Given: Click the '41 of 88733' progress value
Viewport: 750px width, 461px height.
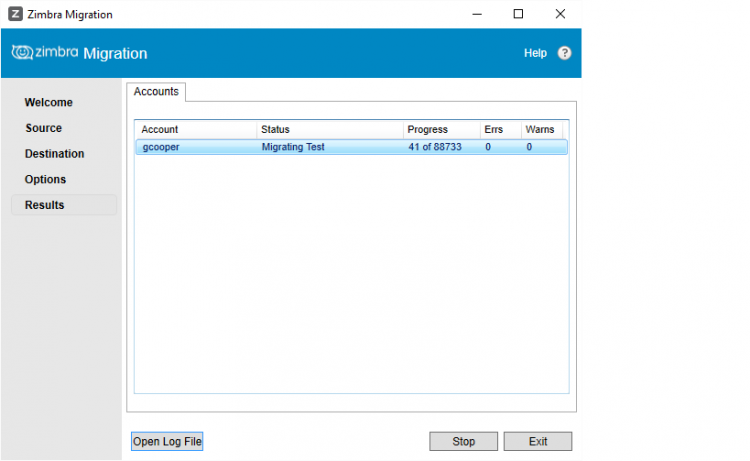Looking at the screenshot, I should (x=435, y=147).
